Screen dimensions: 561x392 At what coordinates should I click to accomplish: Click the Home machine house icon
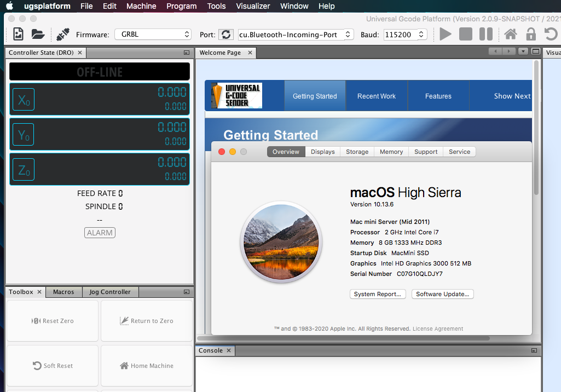(x=510, y=34)
